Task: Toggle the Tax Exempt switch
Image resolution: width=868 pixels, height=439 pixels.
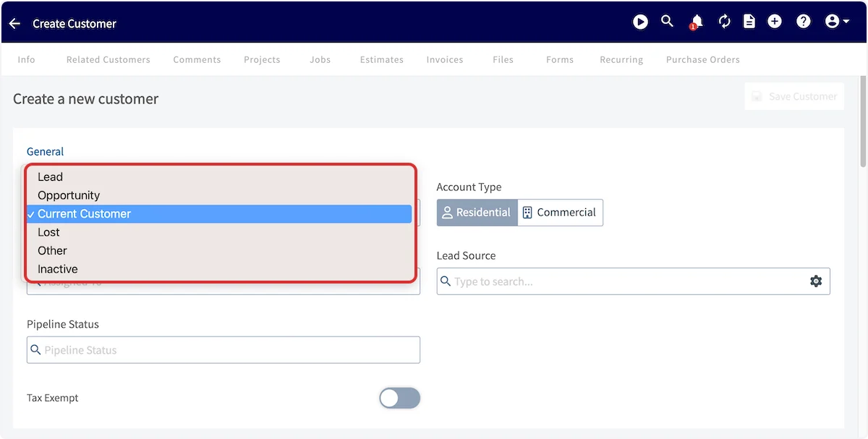Action: [400, 398]
